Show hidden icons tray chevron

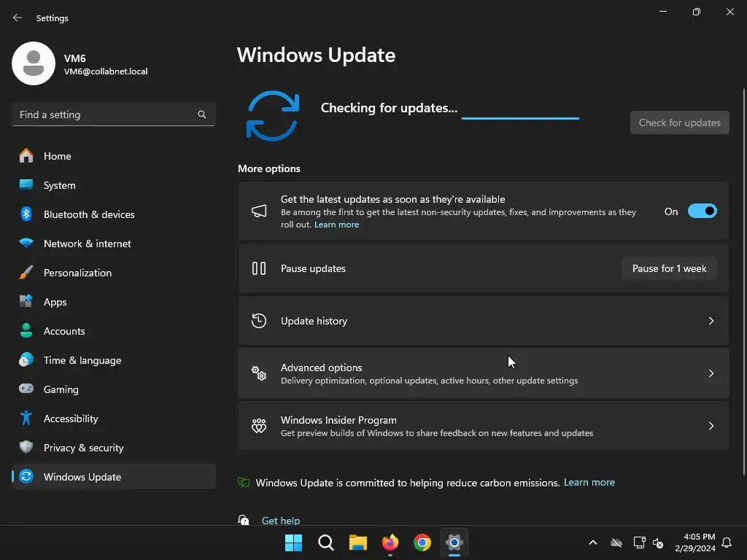[x=593, y=542]
